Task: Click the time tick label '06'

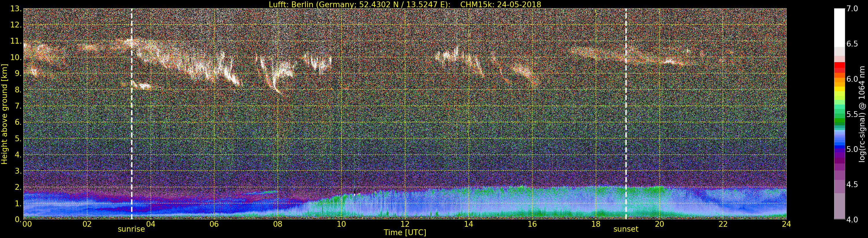Action: (214, 224)
